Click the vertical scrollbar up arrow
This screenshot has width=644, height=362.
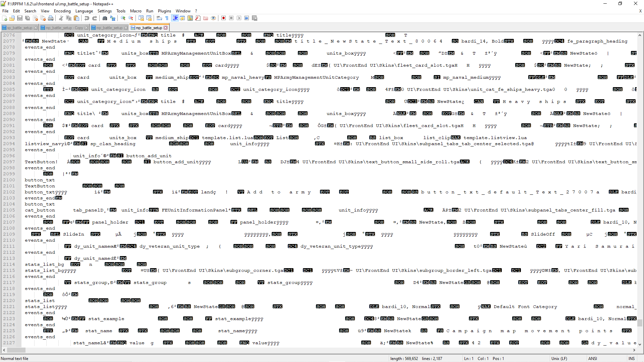click(640, 35)
